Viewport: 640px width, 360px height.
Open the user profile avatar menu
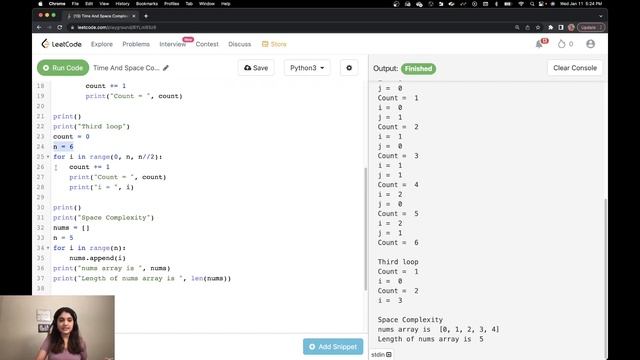pos(590,44)
